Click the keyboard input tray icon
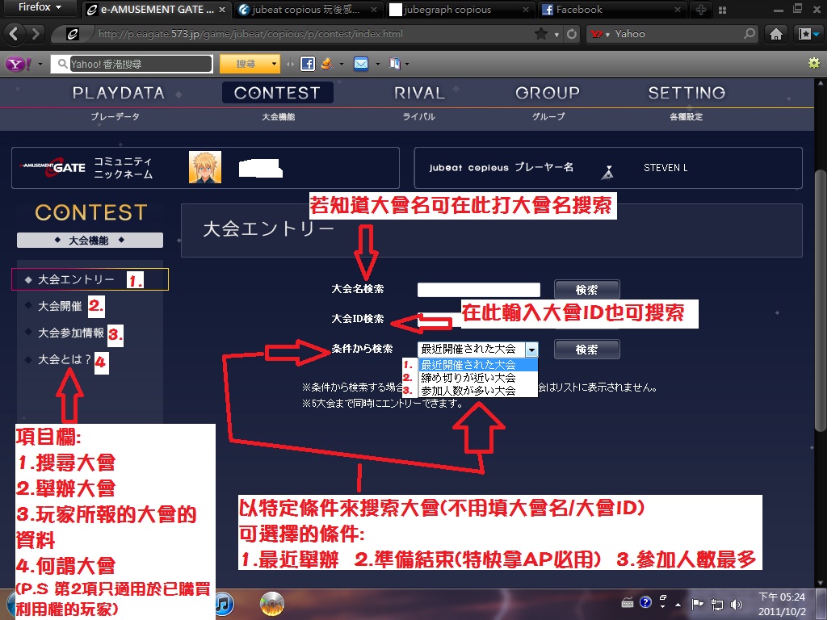 628,603
